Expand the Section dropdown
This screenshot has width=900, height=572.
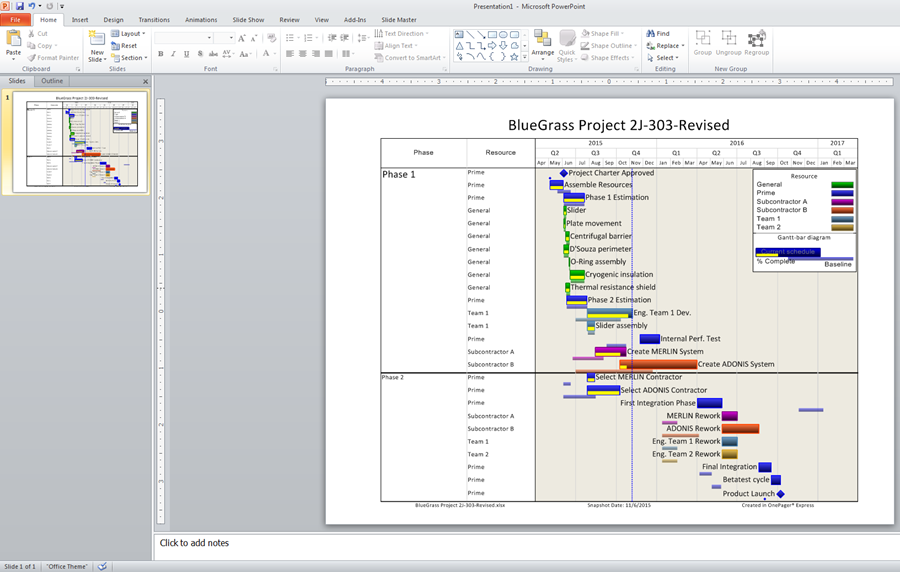129,58
